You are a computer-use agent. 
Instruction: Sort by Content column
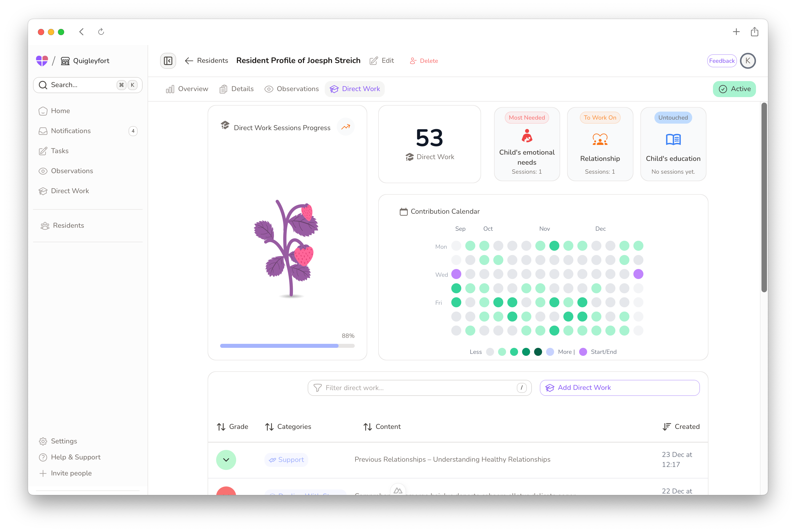[382, 427]
